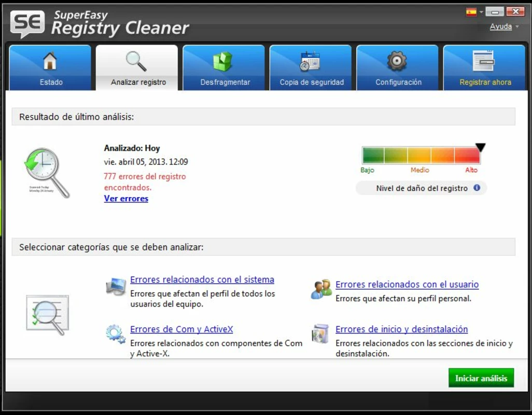Click the software box icon for startup errors

tap(320, 334)
